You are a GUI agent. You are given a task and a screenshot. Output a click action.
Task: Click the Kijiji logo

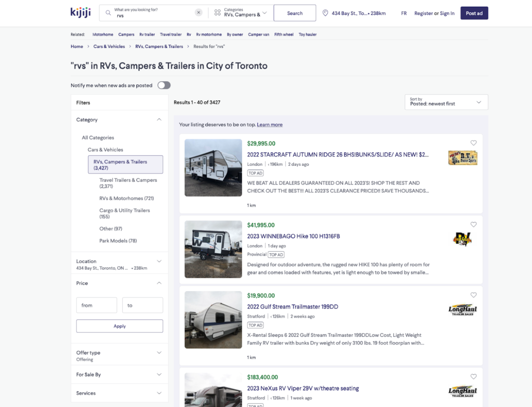pos(81,12)
